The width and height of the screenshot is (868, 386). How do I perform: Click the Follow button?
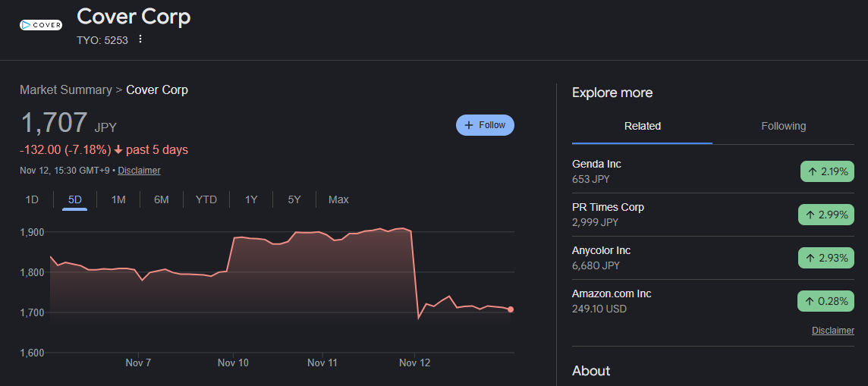pos(485,125)
